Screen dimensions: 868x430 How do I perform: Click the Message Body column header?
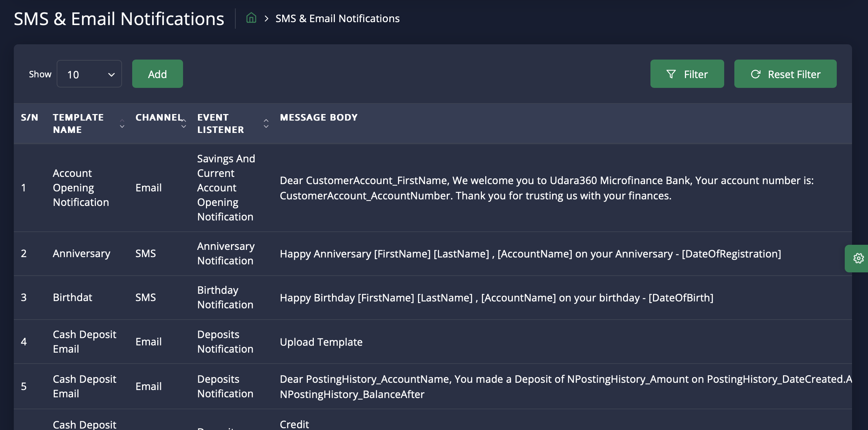[319, 117]
